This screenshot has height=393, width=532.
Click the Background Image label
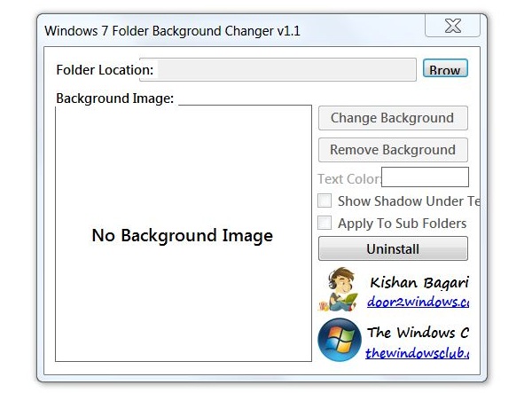click(x=114, y=98)
